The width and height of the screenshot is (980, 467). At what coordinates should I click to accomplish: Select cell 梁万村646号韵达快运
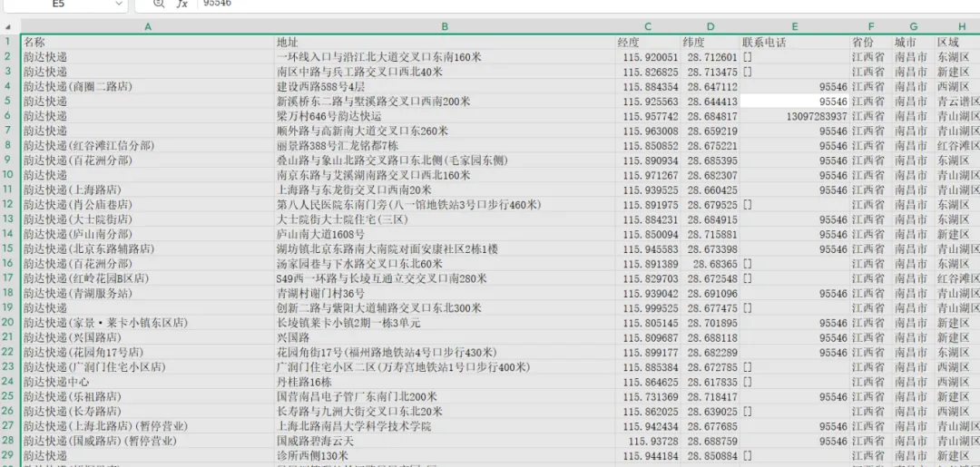[x=445, y=116]
